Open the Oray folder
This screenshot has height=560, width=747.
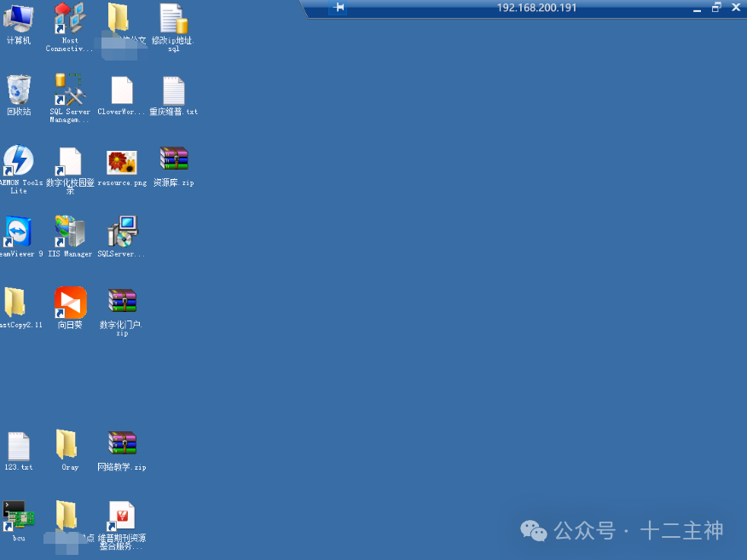[69, 443]
